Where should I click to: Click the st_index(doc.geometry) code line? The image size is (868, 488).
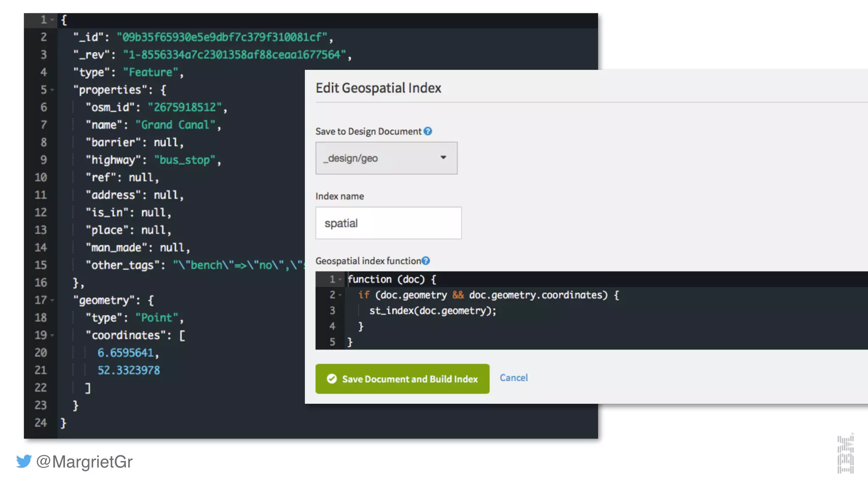tap(432, 311)
